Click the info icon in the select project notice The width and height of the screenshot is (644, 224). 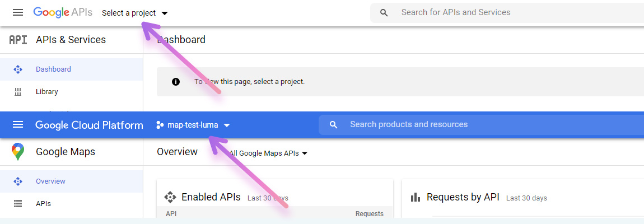[176, 82]
